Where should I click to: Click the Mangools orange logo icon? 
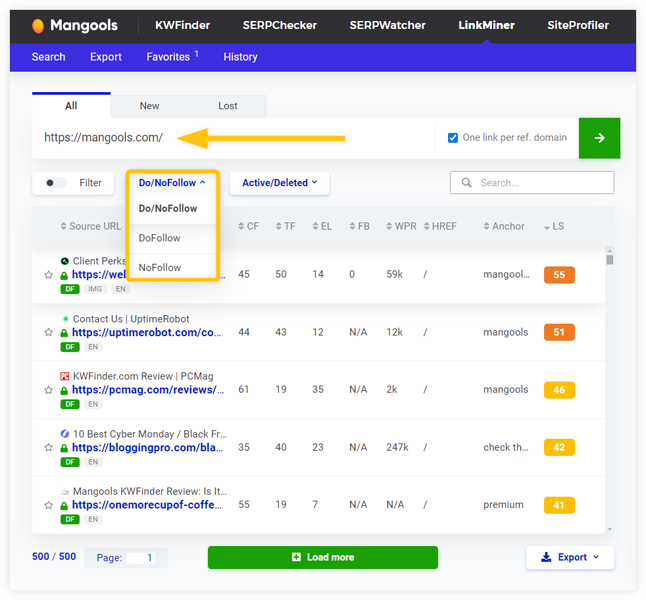pyautogui.click(x=38, y=26)
